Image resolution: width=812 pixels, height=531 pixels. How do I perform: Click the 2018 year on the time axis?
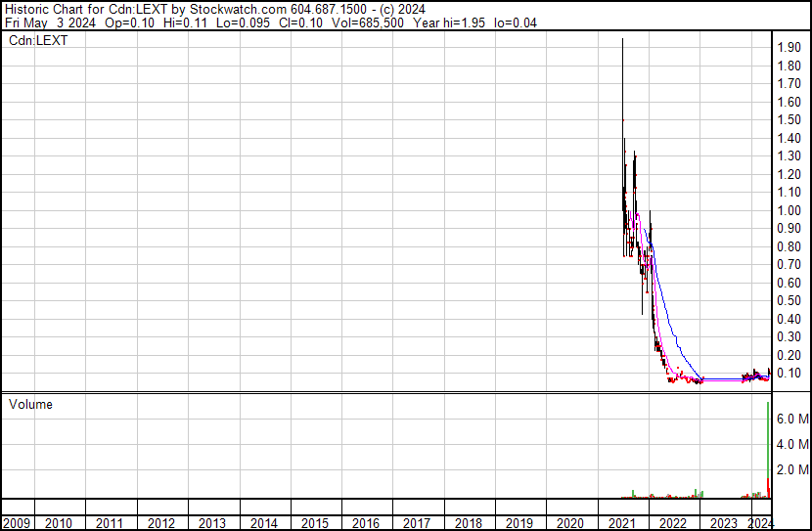(x=469, y=523)
